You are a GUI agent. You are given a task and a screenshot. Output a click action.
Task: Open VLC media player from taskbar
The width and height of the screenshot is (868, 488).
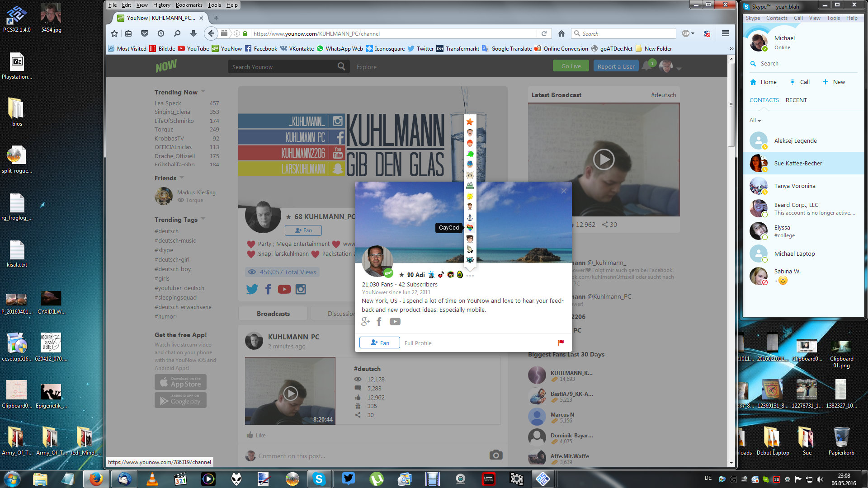point(152,479)
